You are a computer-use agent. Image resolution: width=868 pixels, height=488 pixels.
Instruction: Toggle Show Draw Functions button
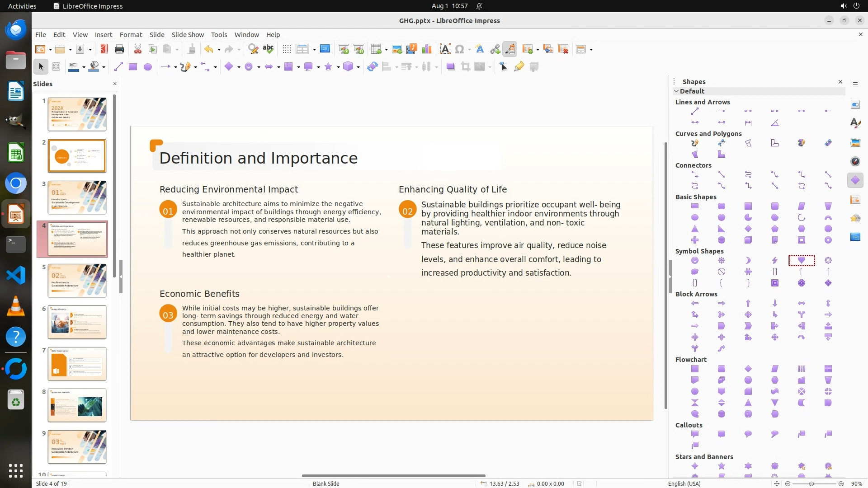pyautogui.click(x=510, y=49)
